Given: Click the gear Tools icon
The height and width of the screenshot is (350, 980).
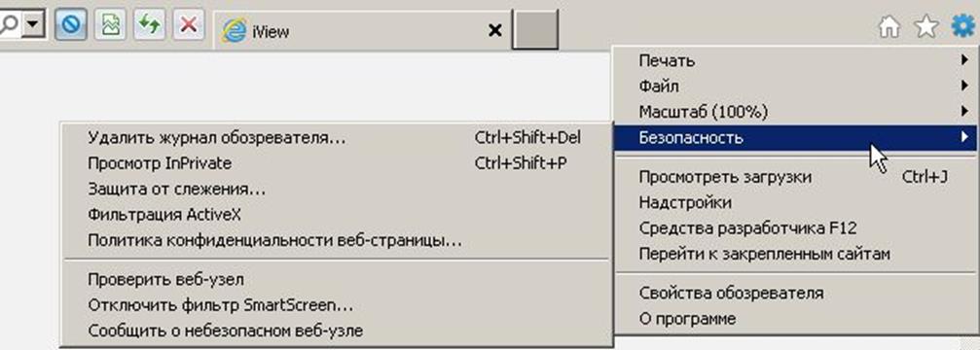Looking at the screenshot, I should pos(962,27).
